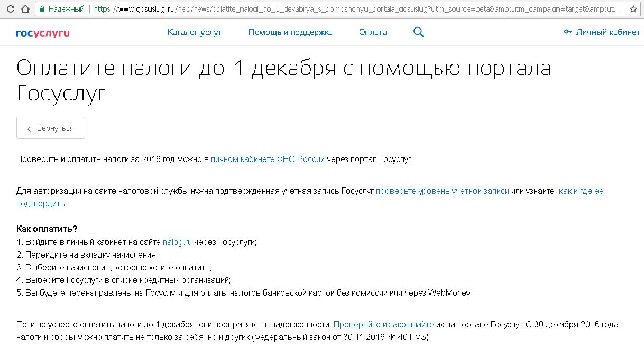
Task: Open the Каталог услуг menu
Action: [x=195, y=32]
